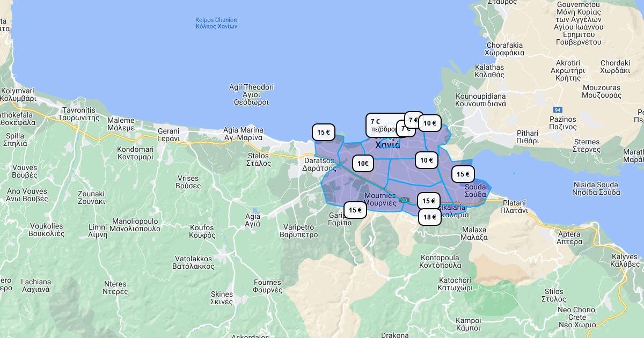Click the Kounoupidiana town label
The width and height of the screenshot is (644, 338).
[480, 100]
